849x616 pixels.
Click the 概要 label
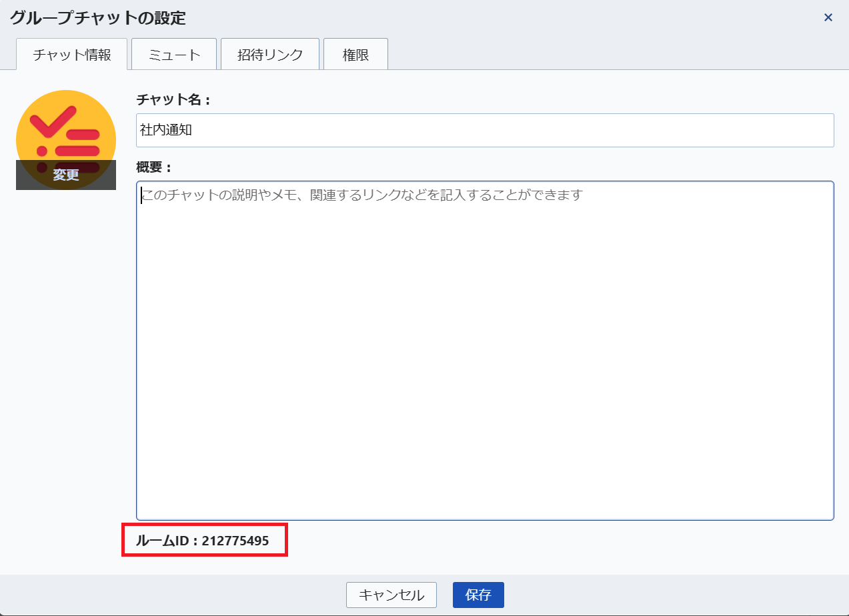[154, 167]
